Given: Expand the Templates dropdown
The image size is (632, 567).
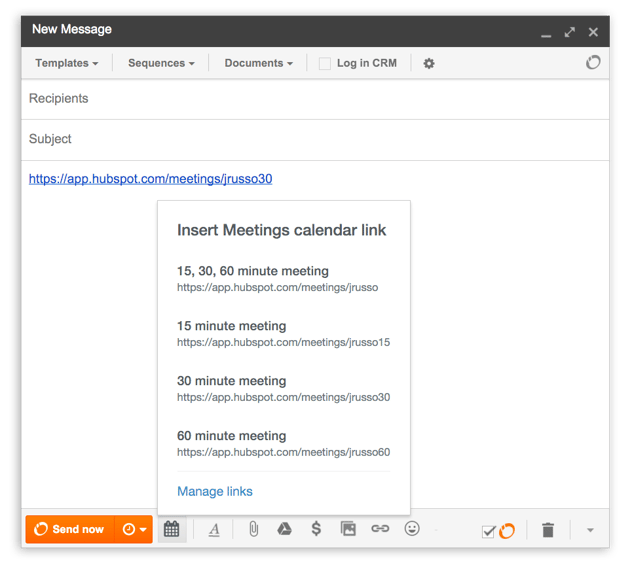Looking at the screenshot, I should (67, 63).
